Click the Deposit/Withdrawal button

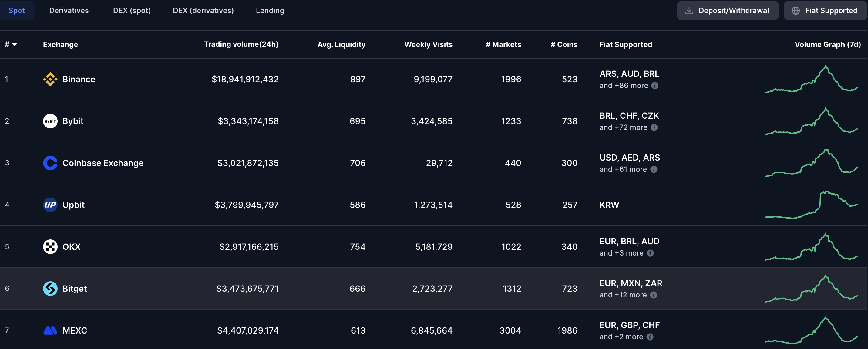[728, 10]
